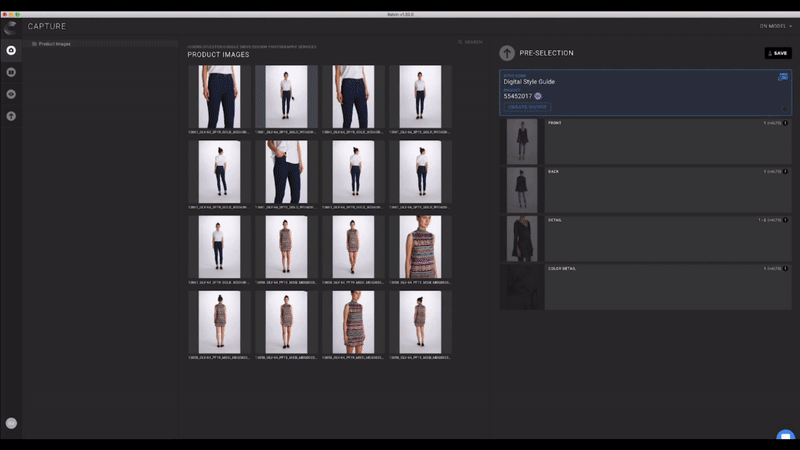Viewport: 800px width, 450px height.
Task: Click the Digital Style Guide name
Action: [529, 82]
